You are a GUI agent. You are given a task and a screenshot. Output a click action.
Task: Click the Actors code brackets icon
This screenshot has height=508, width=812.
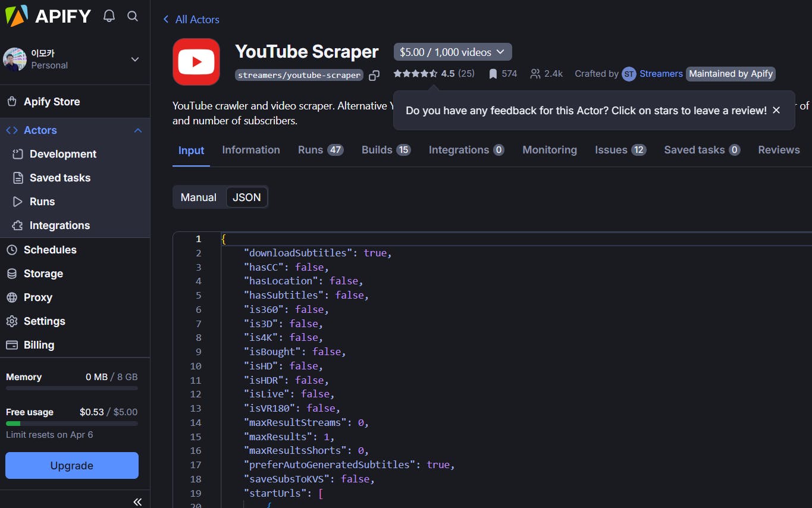[x=11, y=130]
